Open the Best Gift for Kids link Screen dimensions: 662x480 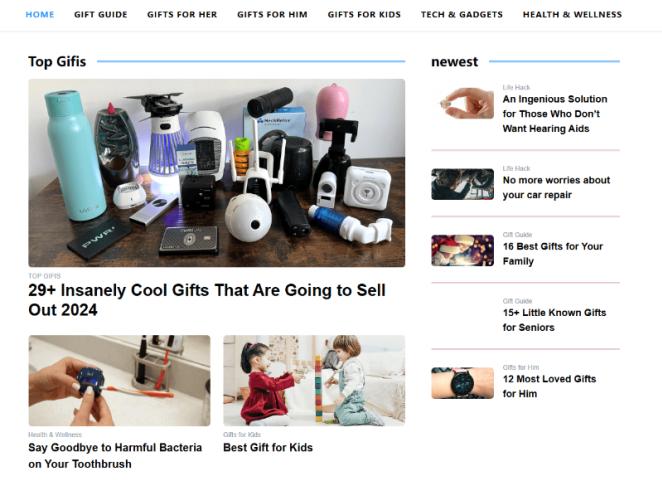(268, 447)
